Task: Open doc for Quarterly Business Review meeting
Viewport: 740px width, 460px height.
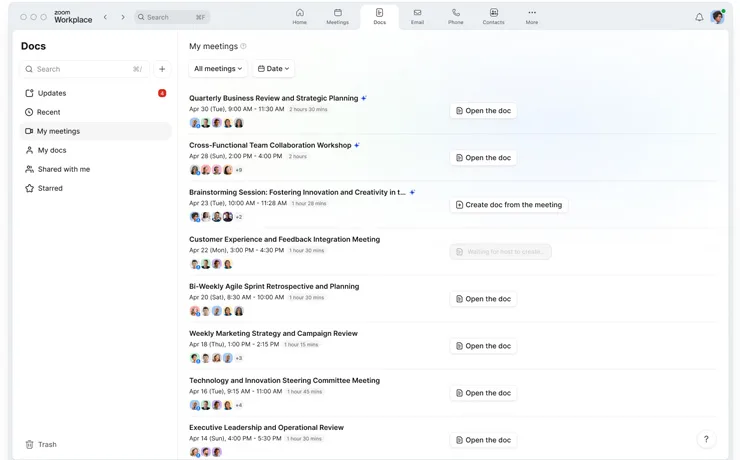Action: (483, 111)
